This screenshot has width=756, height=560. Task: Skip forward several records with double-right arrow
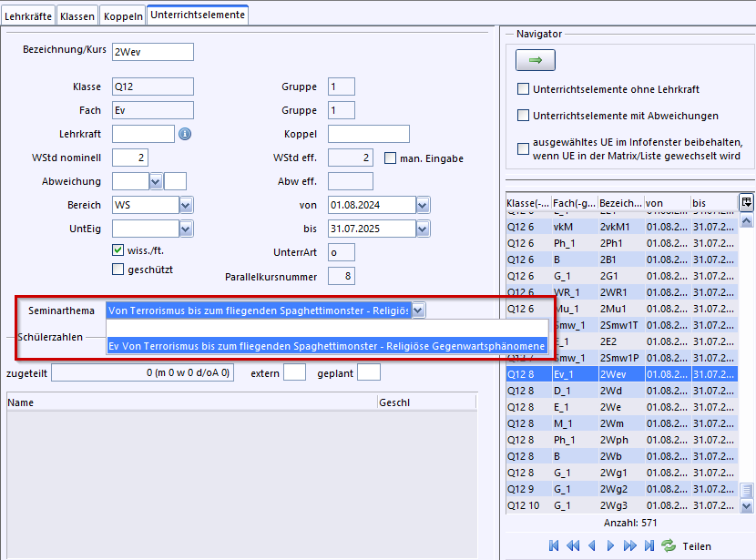click(x=629, y=545)
